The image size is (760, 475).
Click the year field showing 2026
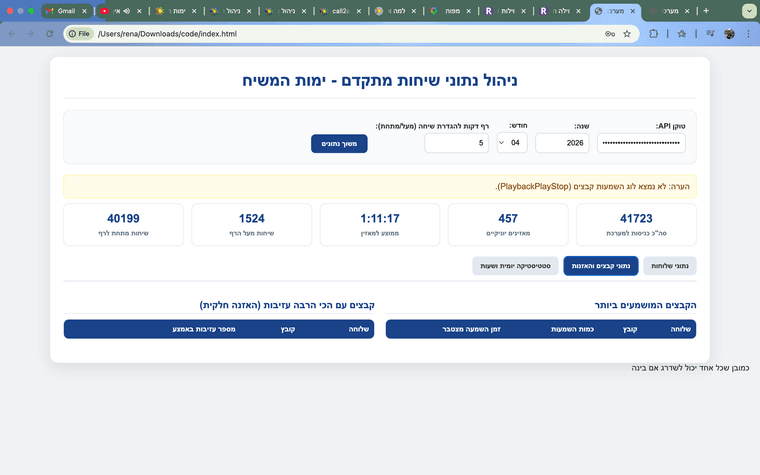click(562, 143)
